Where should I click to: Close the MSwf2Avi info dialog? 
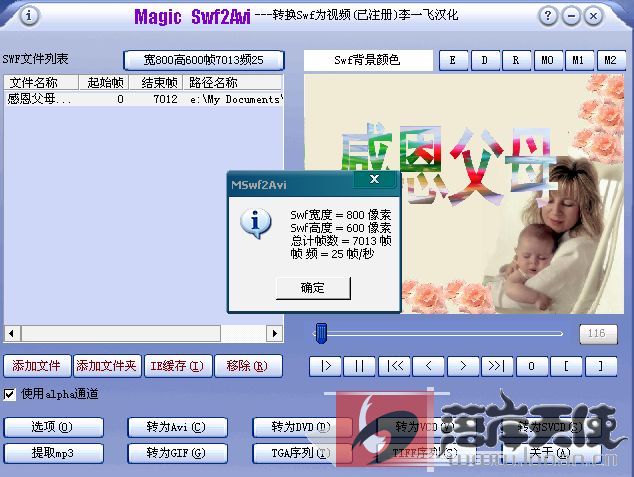[x=374, y=179]
